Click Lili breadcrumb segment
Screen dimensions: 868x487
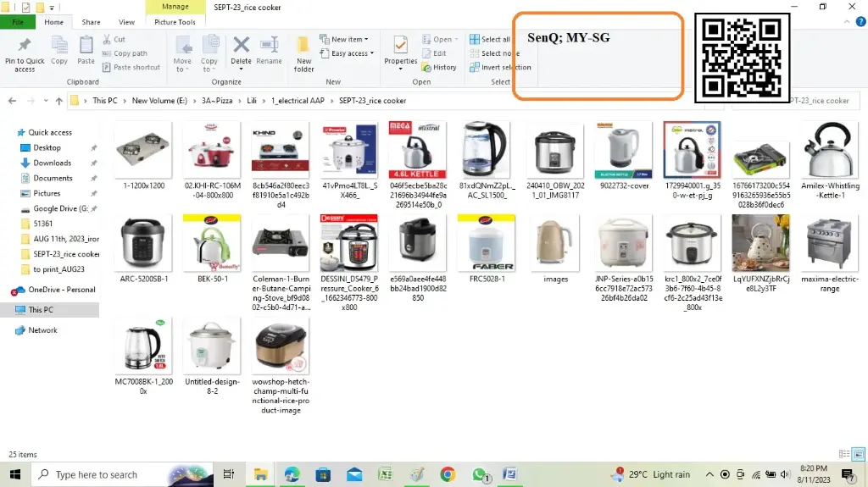251,101
